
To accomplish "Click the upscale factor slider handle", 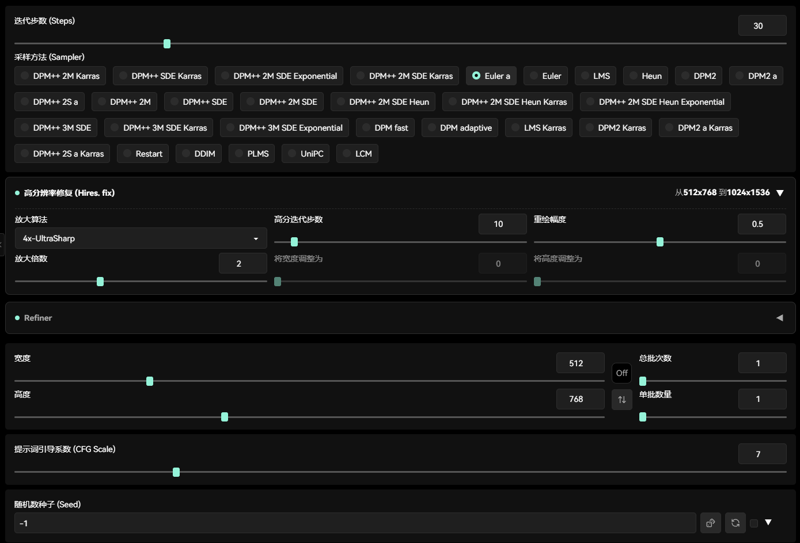I will click(x=101, y=281).
